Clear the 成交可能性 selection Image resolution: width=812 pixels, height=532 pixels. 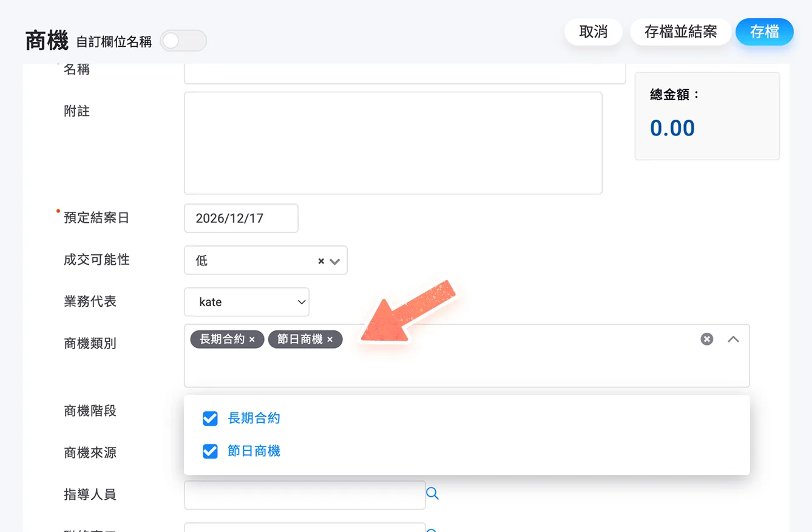tap(321, 261)
